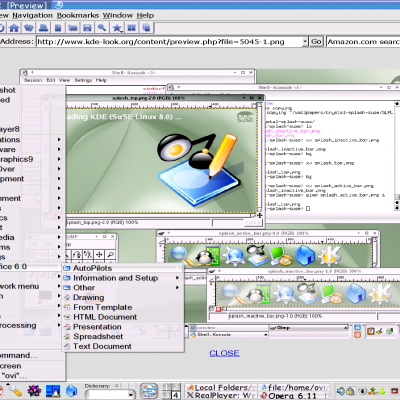The image size is (400, 400).
Task: Expand the network menu submenu
Action: point(31,286)
